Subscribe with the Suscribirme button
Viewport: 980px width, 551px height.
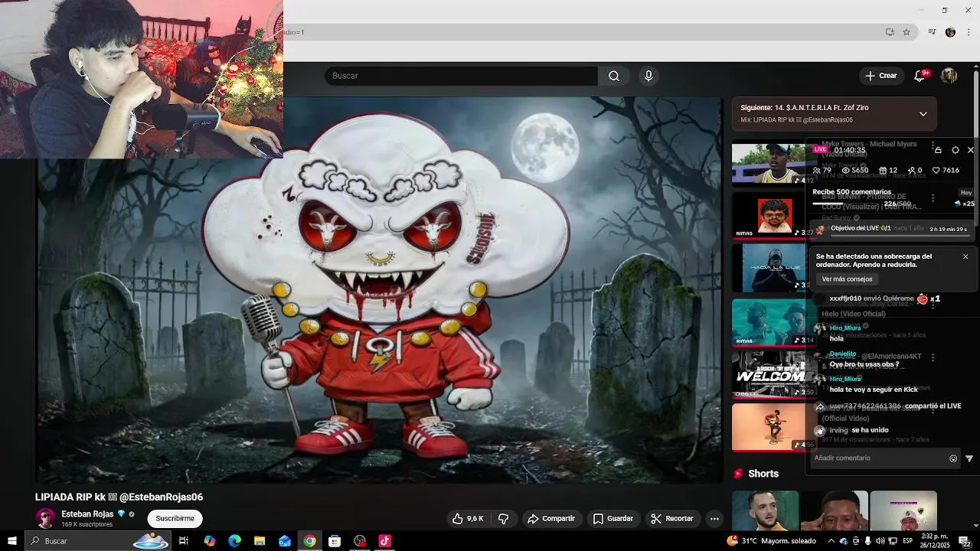(x=175, y=519)
